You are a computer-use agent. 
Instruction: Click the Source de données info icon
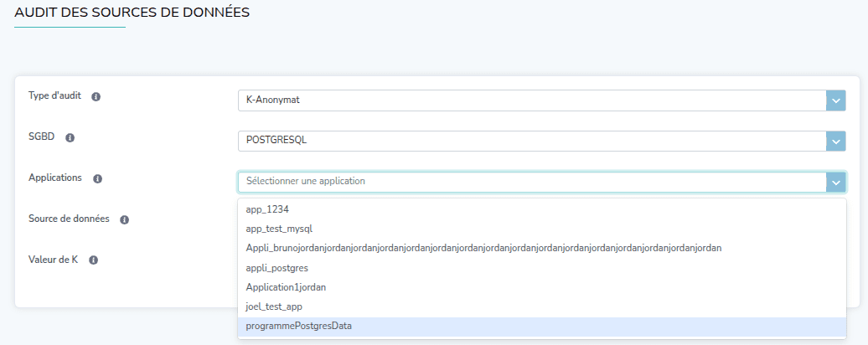coord(124,219)
